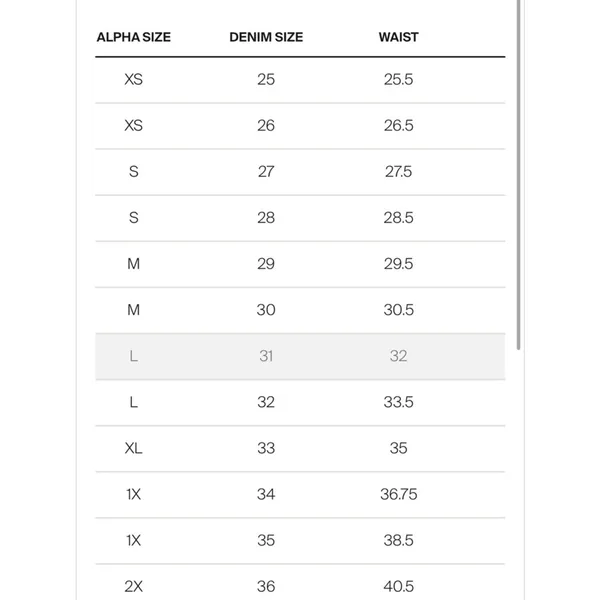Image resolution: width=600 pixels, height=600 pixels.
Task: Click the vertical scrollbar thumb
Action: 518,174
